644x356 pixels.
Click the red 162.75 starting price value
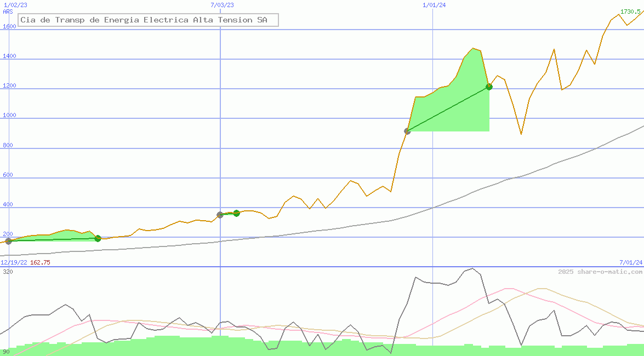coord(40,262)
